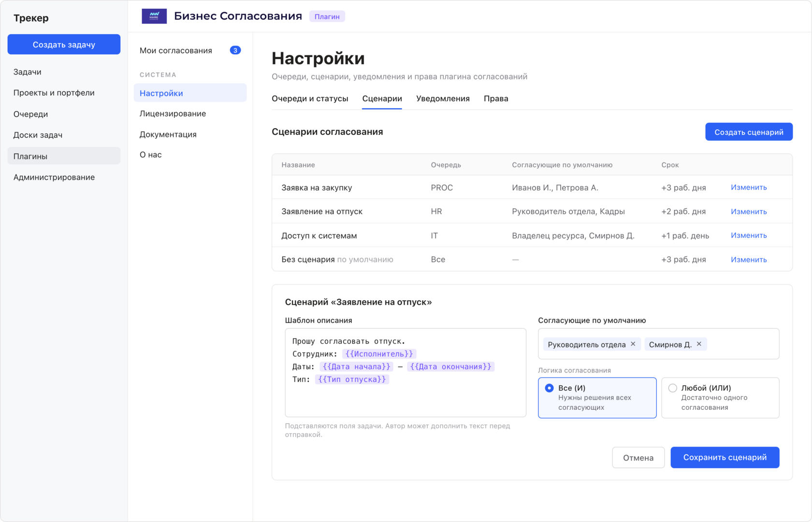Select the 'Любой (ИЛИ)' approval logic
This screenshot has height=522, width=812.
[720, 398]
